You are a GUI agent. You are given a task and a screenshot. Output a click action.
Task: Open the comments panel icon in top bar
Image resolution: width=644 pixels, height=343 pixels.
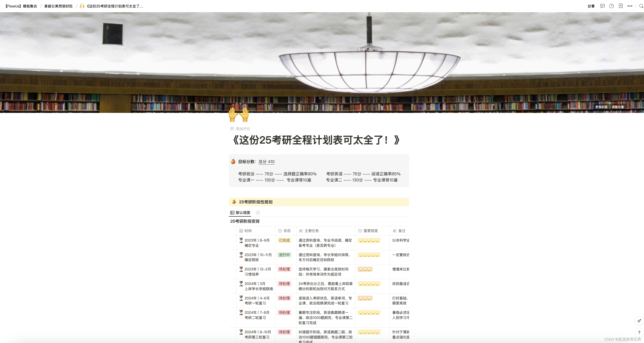click(602, 6)
